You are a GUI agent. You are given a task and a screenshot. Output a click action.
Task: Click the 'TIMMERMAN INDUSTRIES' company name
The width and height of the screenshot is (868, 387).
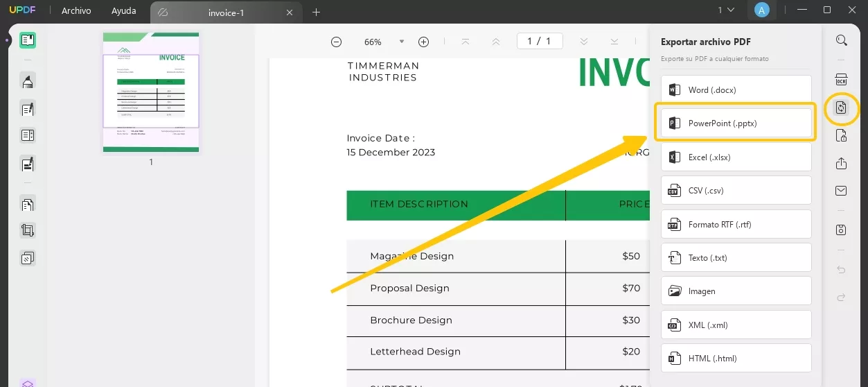tap(383, 71)
